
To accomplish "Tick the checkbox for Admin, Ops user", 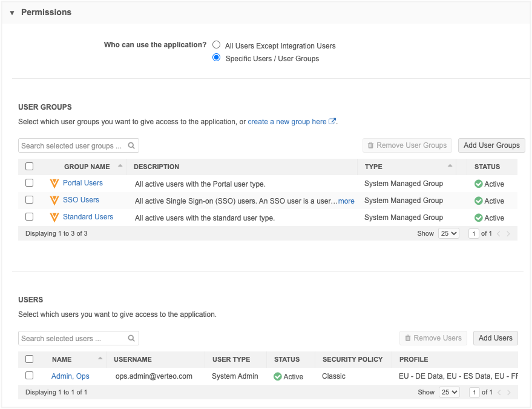I will coord(29,376).
